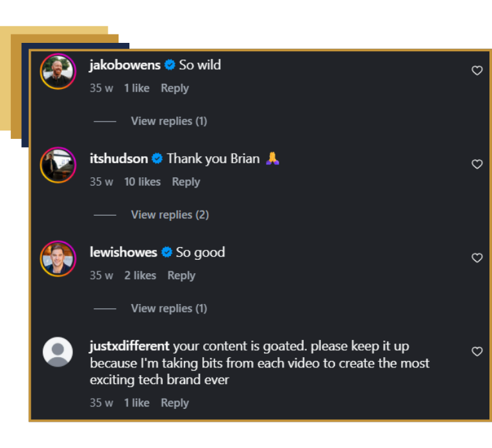This screenshot has width=492, height=448.
Task: Reply to justxdifferent's comment
Action: coord(175,403)
